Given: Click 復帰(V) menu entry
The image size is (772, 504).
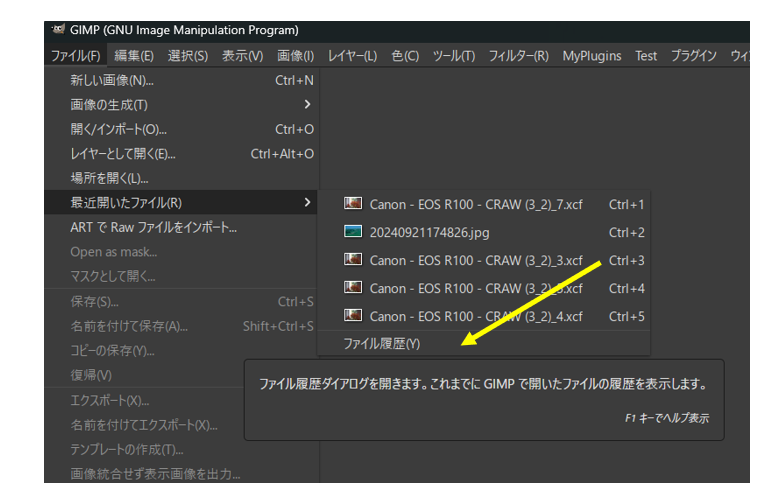Looking at the screenshot, I should [x=145, y=375].
